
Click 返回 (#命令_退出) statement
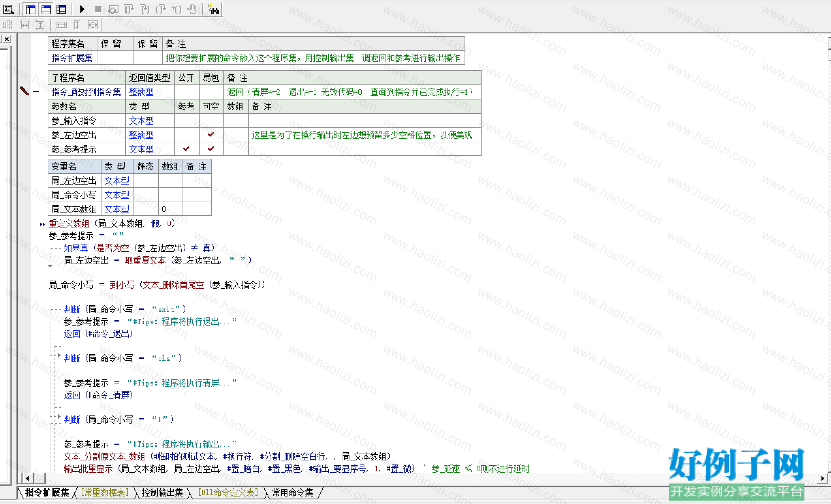point(98,334)
